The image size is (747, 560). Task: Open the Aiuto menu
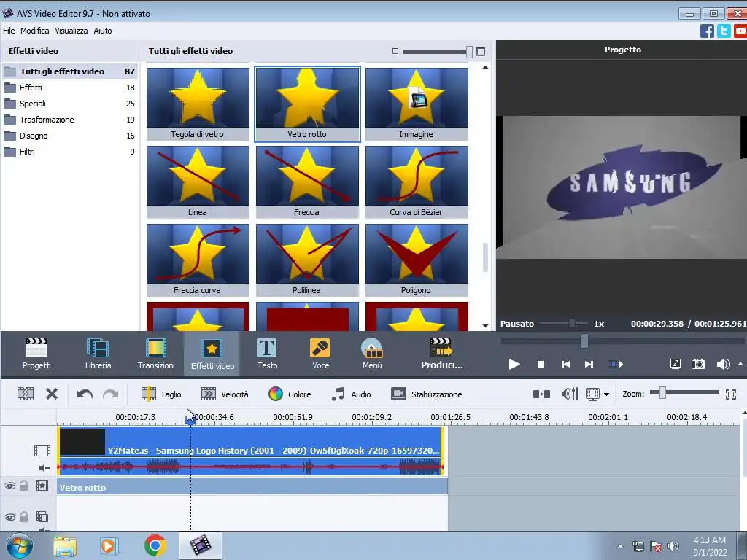click(102, 31)
